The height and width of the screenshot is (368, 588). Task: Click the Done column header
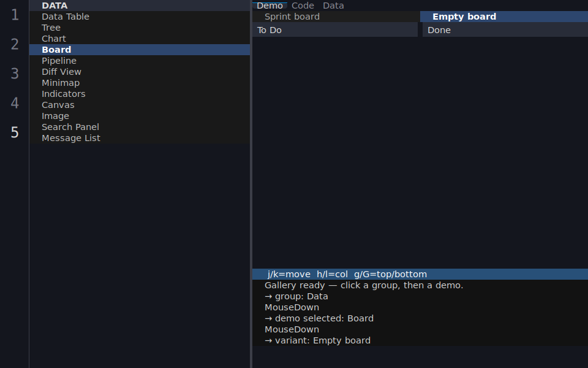click(505, 29)
